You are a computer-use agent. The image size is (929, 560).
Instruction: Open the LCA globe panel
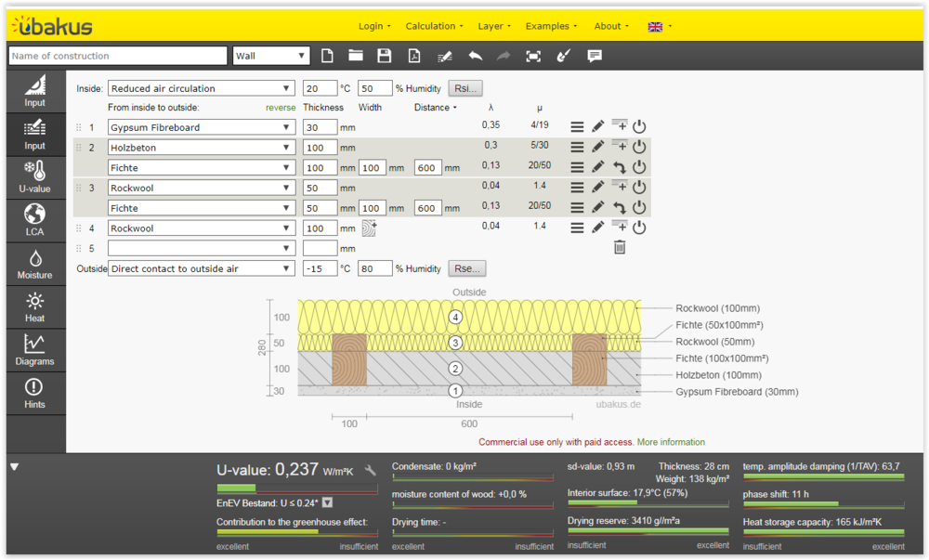click(34, 220)
